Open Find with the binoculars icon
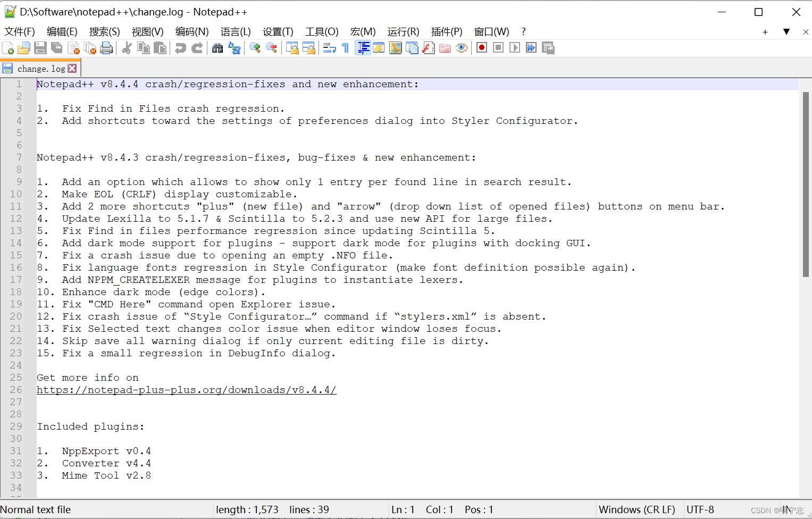The height and width of the screenshot is (519, 812). point(217,48)
